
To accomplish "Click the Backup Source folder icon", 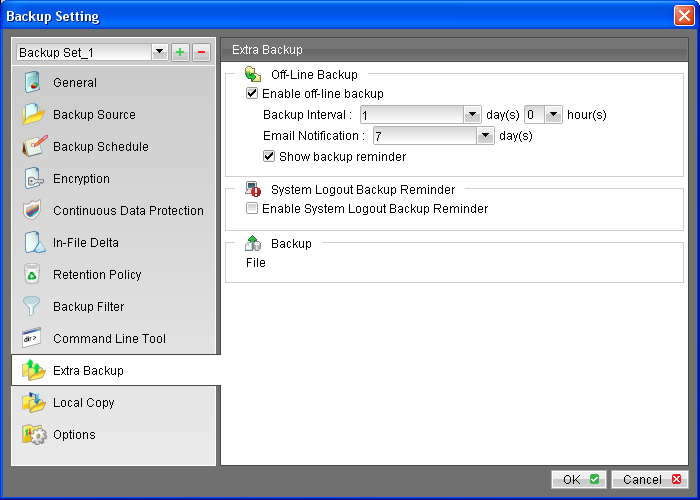I will (x=34, y=115).
